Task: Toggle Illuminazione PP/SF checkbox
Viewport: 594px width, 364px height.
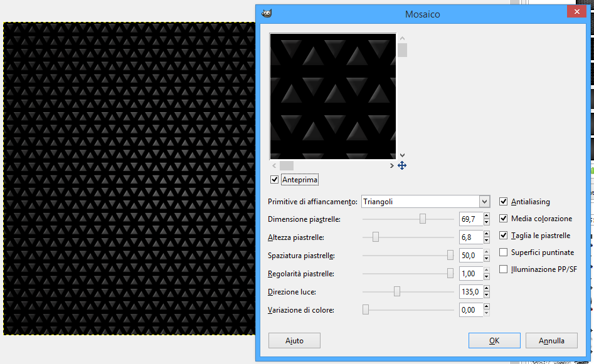Action: point(503,269)
